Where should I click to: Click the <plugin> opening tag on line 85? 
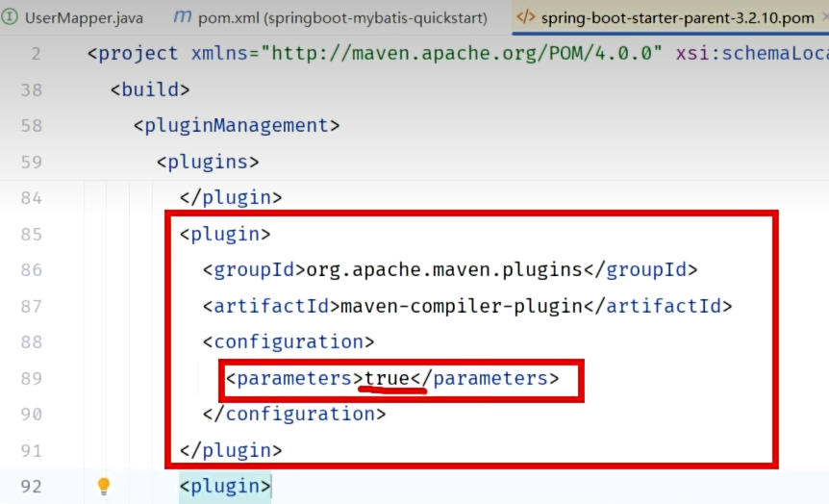point(225,234)
